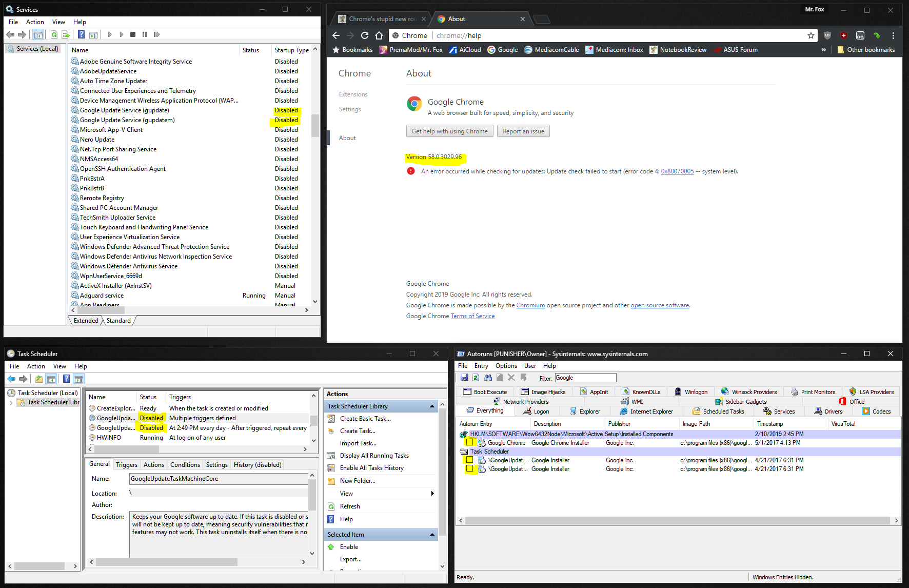The height and width of the screenshot is (588, 909).
Task: Click Jump to Entry icon in Autoruns
Action: coord(523,378)
